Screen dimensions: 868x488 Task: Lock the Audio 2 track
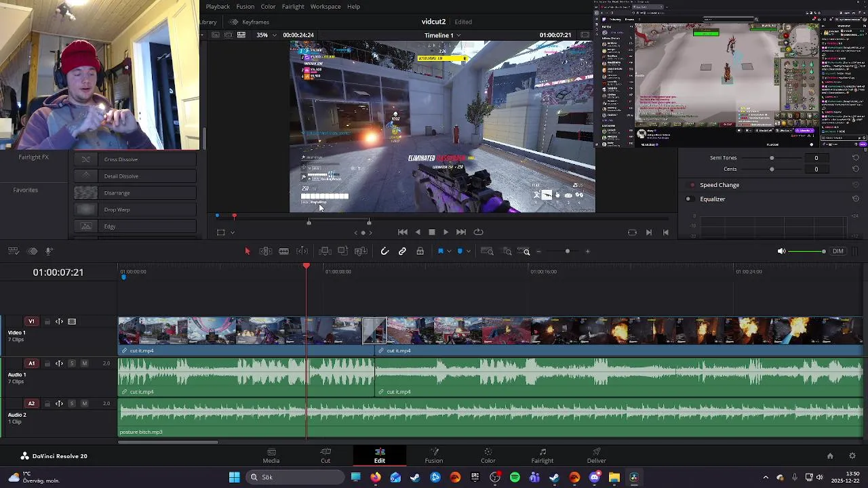coord(47,404)
